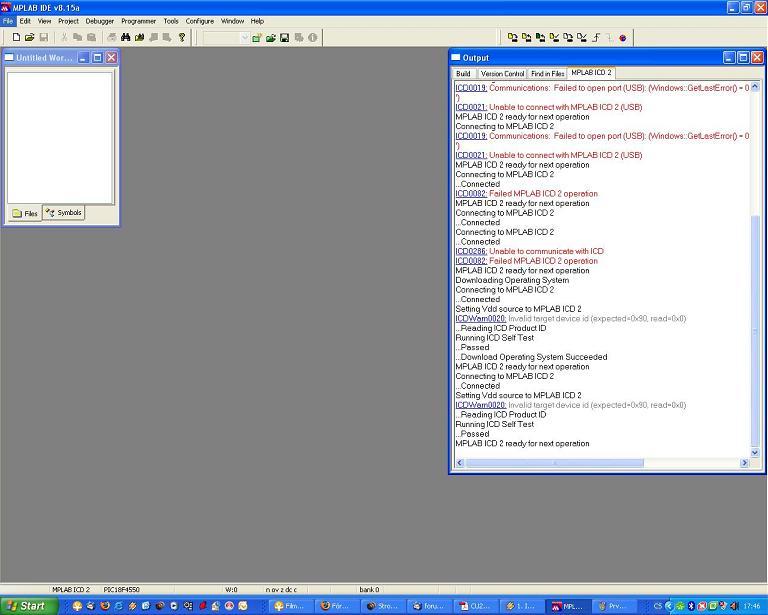
Task: Click the Reset and connect to ICD icon
Action: point(623,38)
